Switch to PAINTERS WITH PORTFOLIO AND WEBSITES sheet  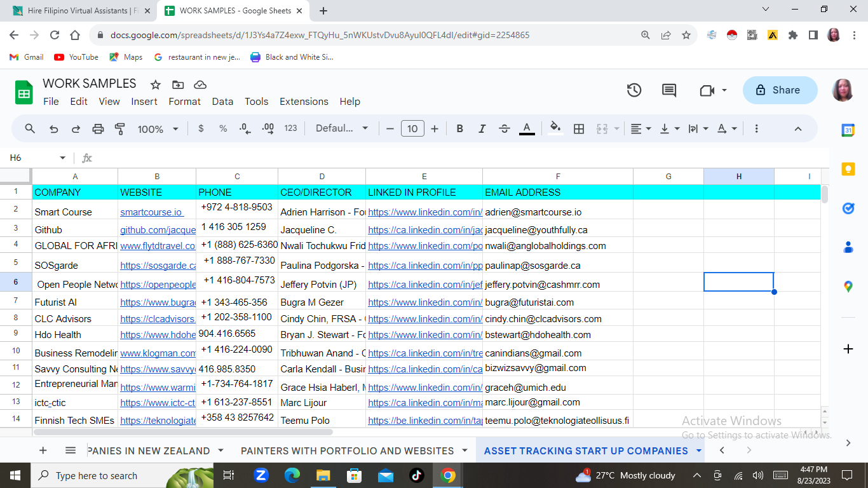(347, 451)
